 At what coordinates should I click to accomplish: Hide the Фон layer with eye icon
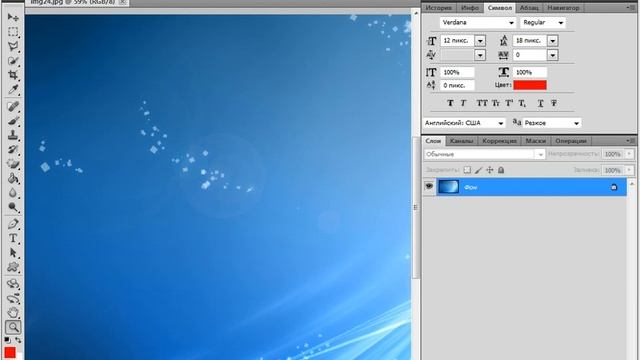(429, 187)
